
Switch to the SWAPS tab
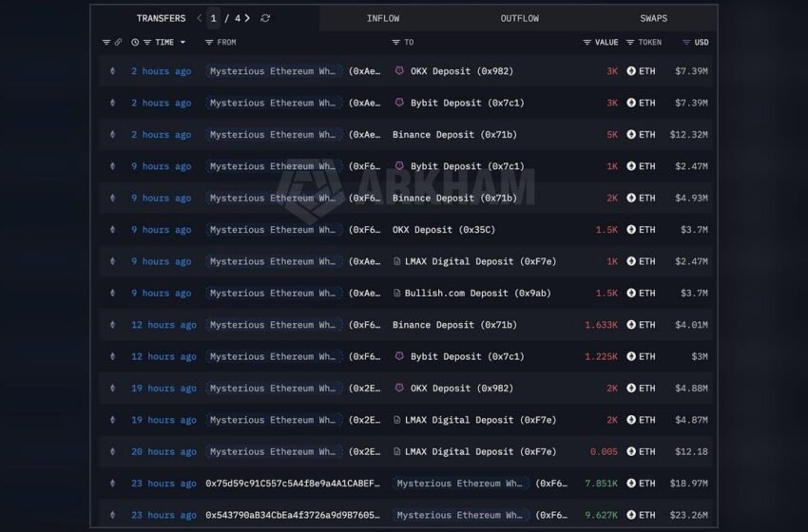[653, 19]
